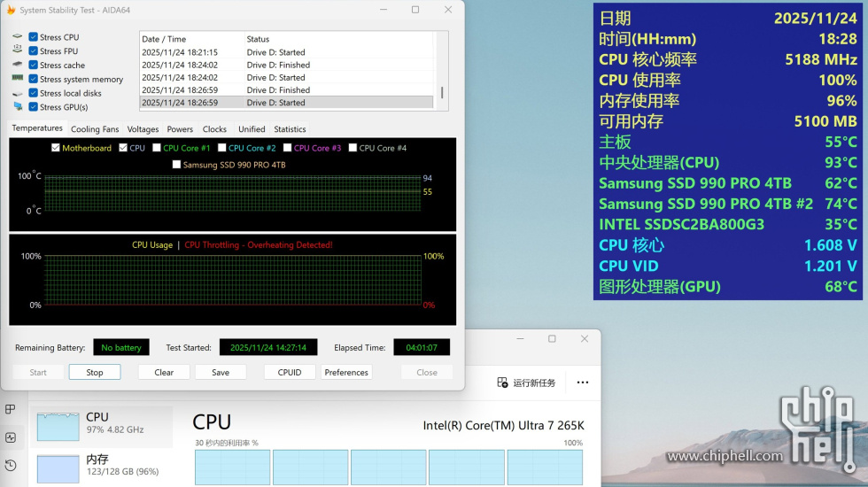
Task: Click the No battery status field
Action: click(x=121, y=347)
